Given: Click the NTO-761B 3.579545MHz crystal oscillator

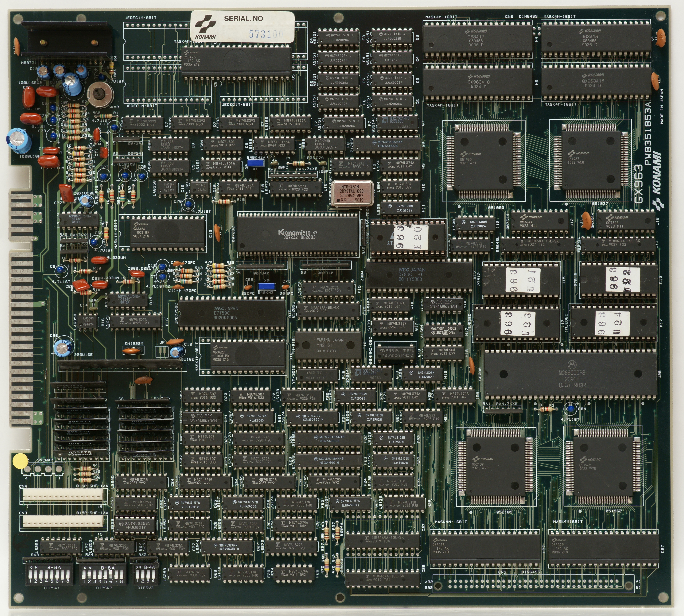Looking at the screenshot, I should [352, 194].
